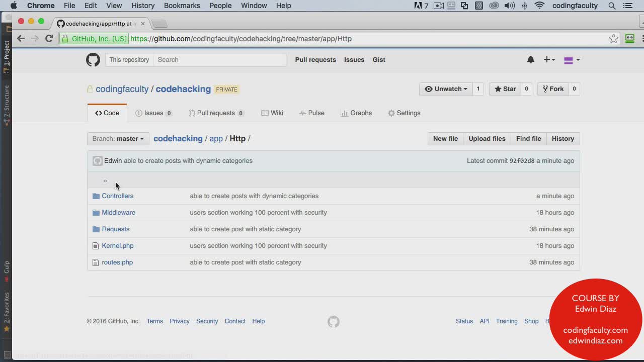
Task: Open the Controllers folder
Action: [x=118, y=196]
